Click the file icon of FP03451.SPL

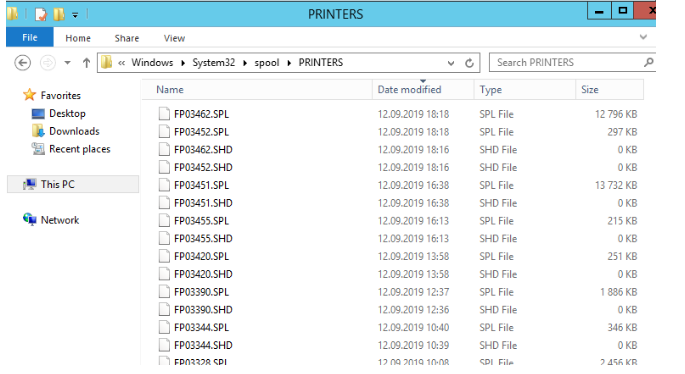click(164, 185)
